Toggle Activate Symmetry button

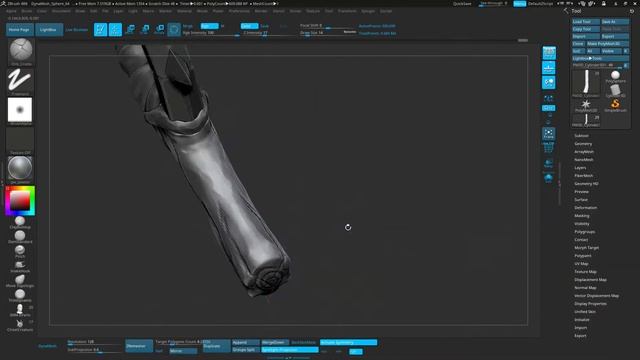pyautogui.click(x=348, y=342)
